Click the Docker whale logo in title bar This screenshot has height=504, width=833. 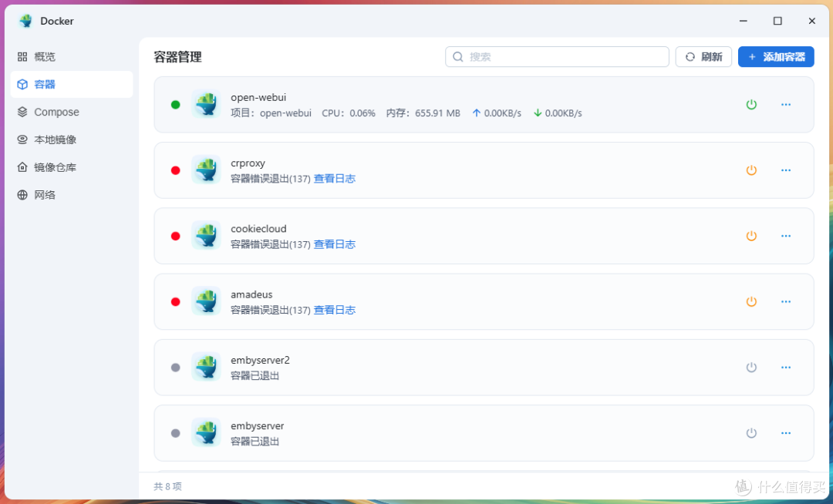pos(24,21)
